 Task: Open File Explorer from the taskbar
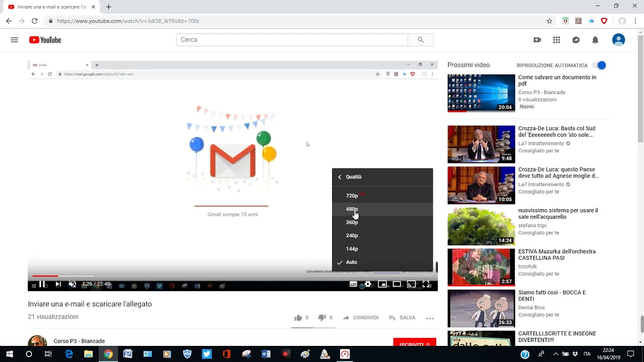pos(89,354)
